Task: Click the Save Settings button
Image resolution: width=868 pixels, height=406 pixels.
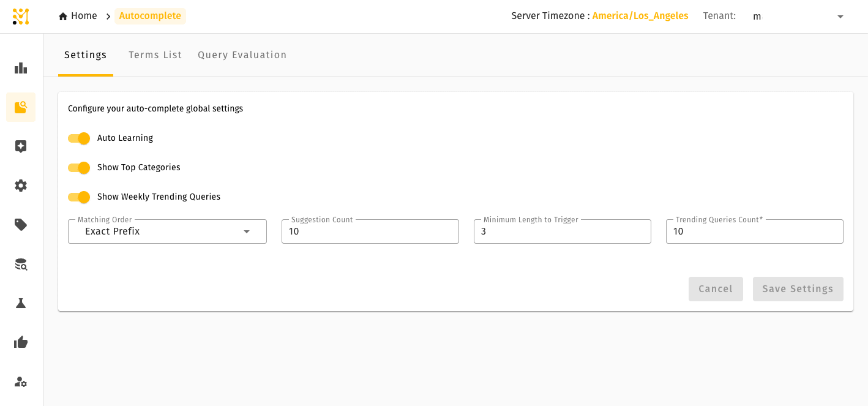Action: (798, 289)
